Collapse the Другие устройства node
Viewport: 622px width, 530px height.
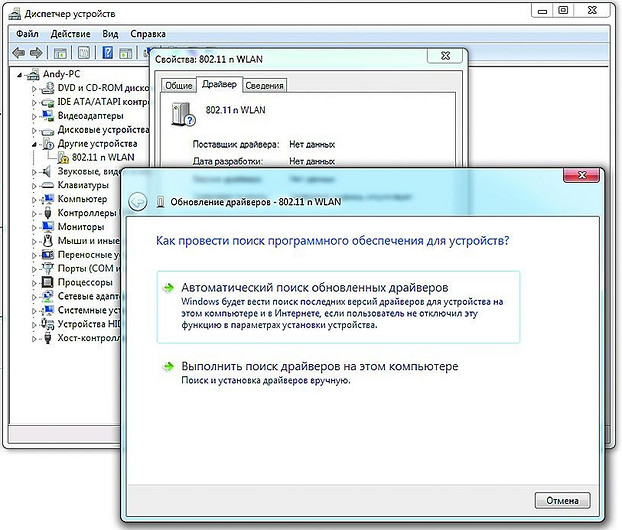click(x=34, y=144)
